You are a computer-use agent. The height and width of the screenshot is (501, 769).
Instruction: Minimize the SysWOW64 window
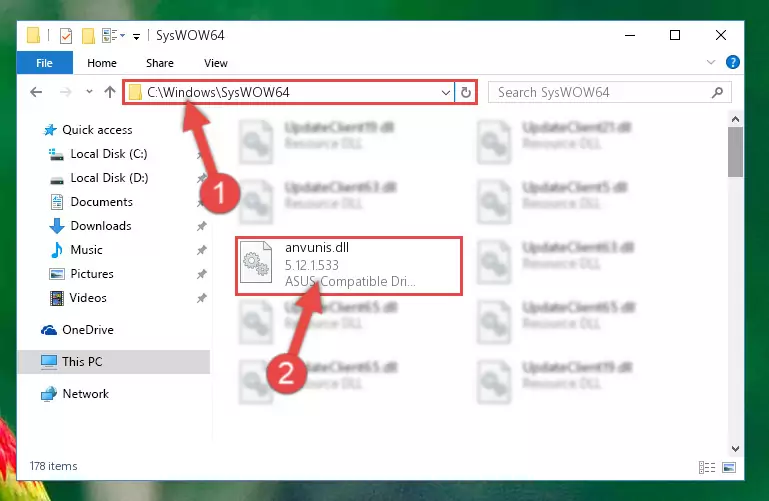tap(630, 35)
